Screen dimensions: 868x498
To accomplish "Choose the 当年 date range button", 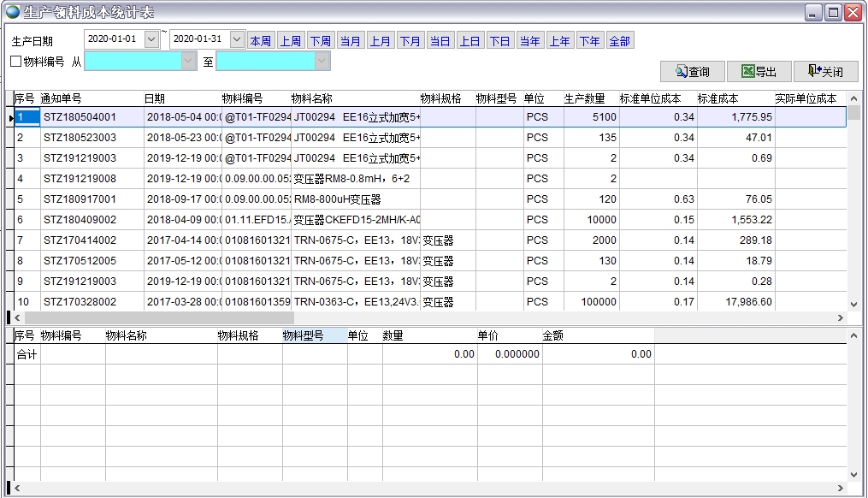I will click(x=529, y=41).
